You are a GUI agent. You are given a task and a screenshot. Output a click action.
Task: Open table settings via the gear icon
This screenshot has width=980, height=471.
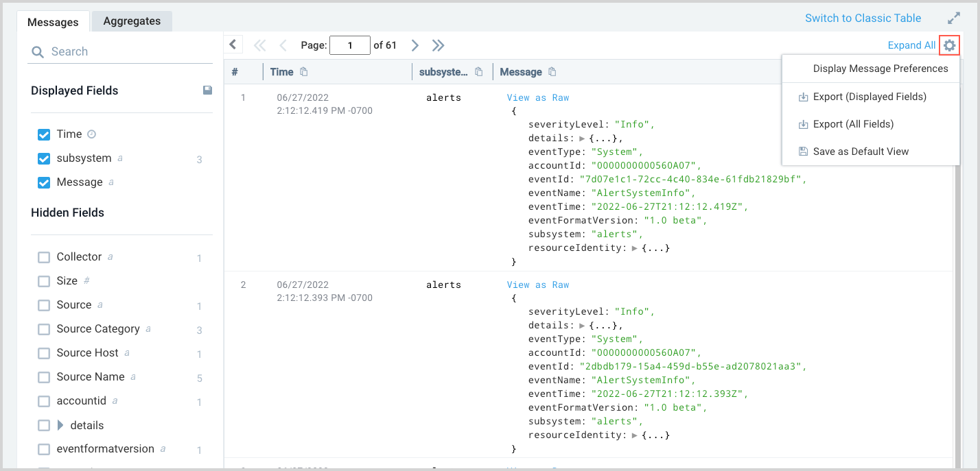click(949, 45)
